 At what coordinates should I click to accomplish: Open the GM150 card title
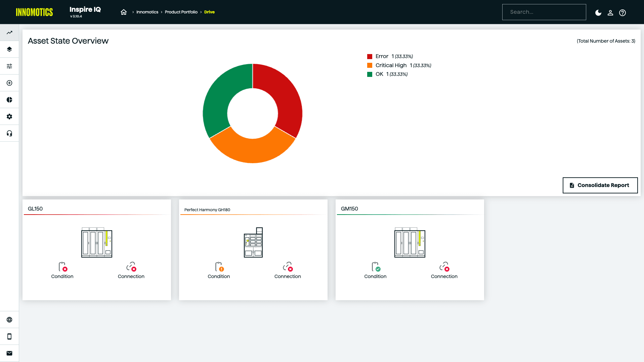click(349, 209)
